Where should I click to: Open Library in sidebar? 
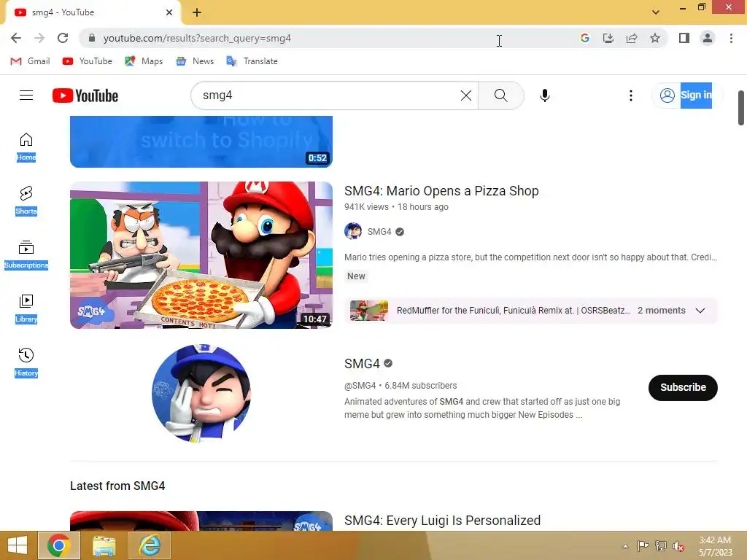pos(26,308)
